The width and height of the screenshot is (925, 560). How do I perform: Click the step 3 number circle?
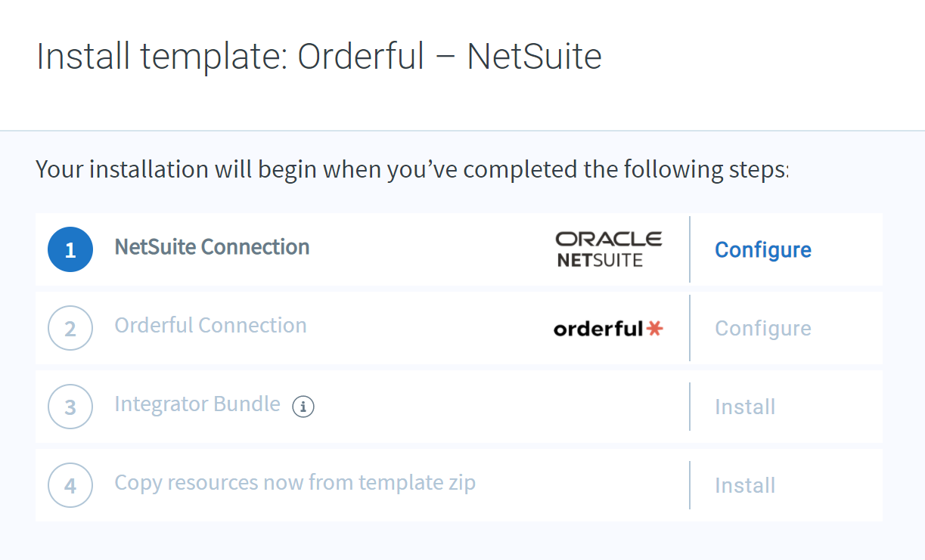pos(70,407)
